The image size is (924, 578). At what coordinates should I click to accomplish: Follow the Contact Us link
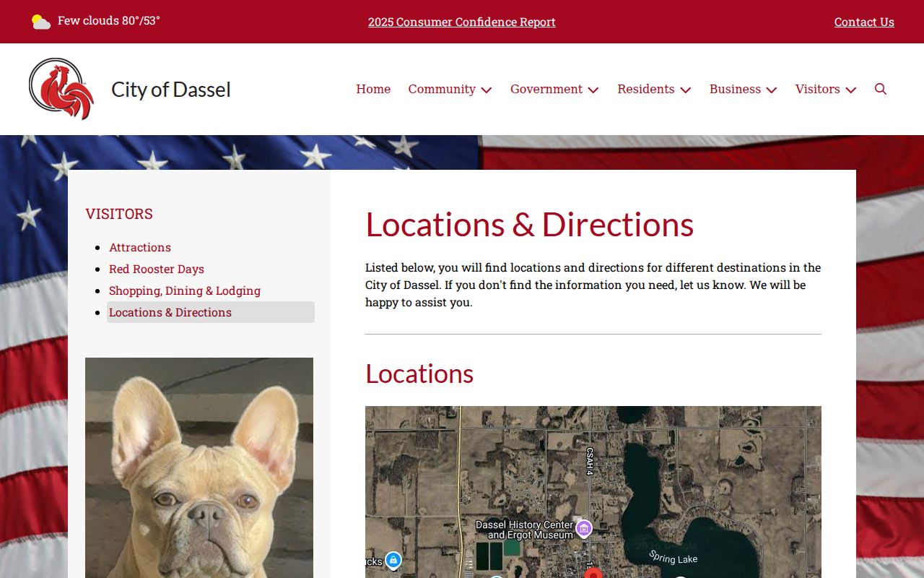[x=864, y=22]
